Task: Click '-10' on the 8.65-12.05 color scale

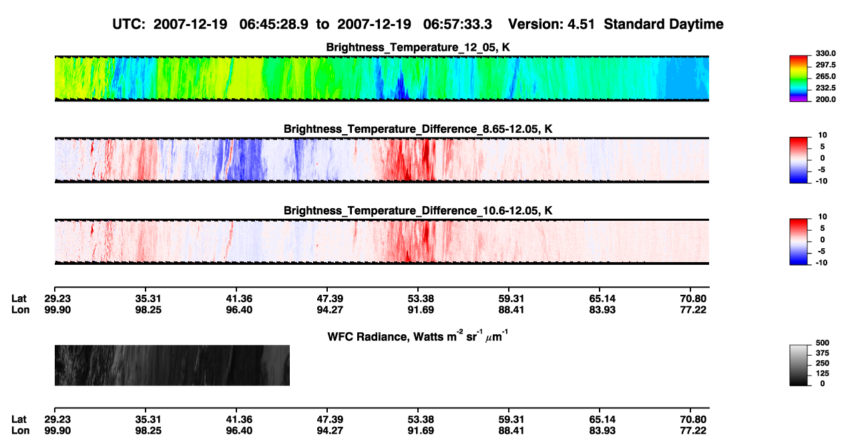Action: pos(822,181)
